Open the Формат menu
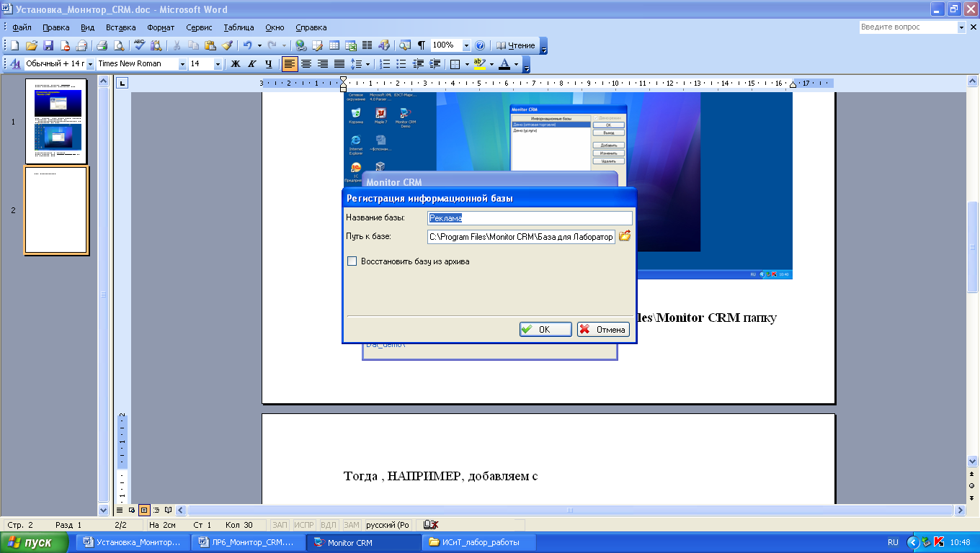Screen dimensions: 980x553 coord(161,27)
